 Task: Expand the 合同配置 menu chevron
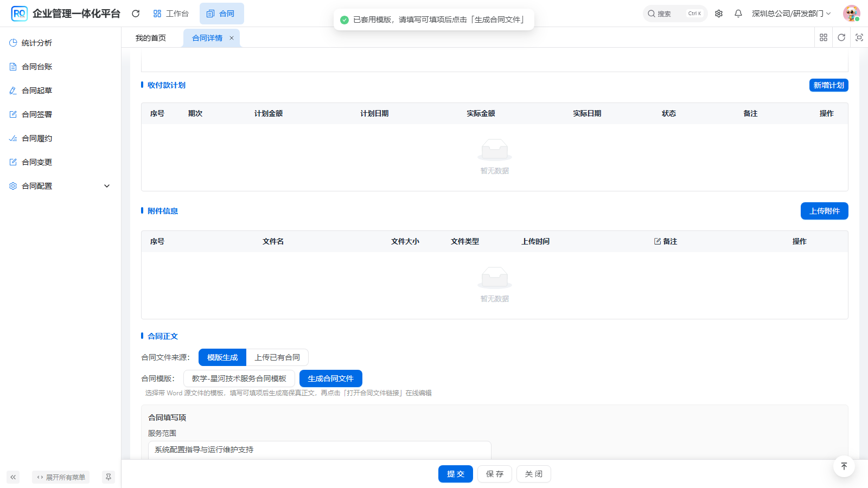point(107,186)
